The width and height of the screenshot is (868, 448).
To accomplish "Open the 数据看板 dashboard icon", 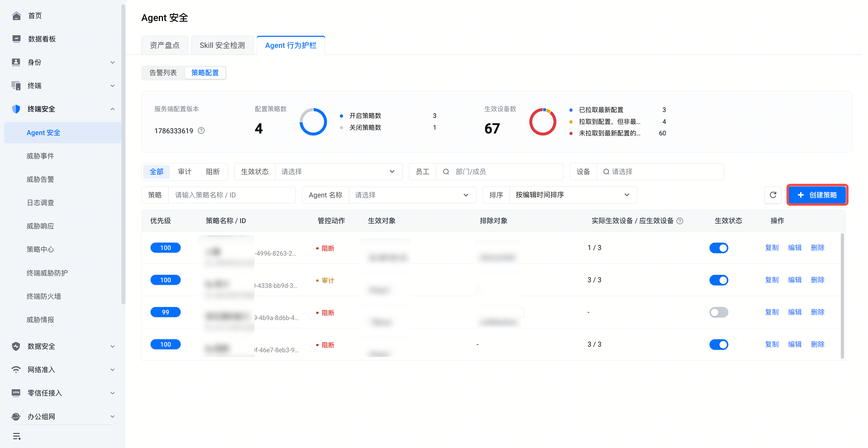I will (16, 39).
